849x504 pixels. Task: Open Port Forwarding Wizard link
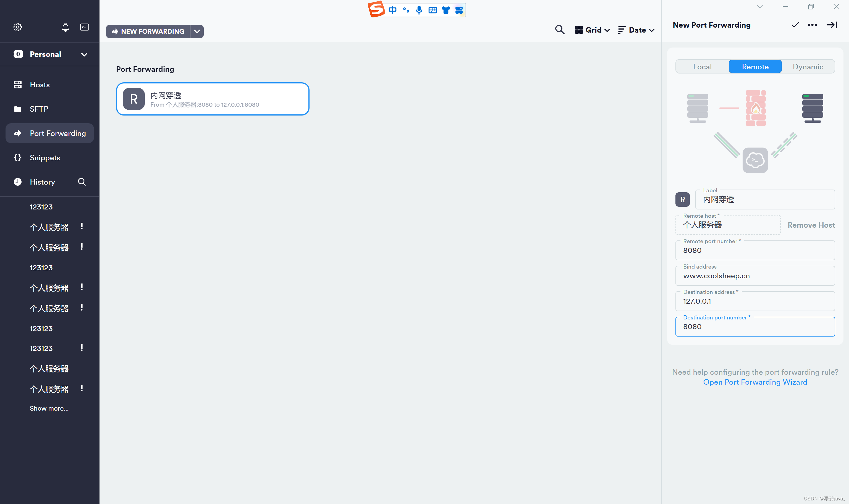755,382
